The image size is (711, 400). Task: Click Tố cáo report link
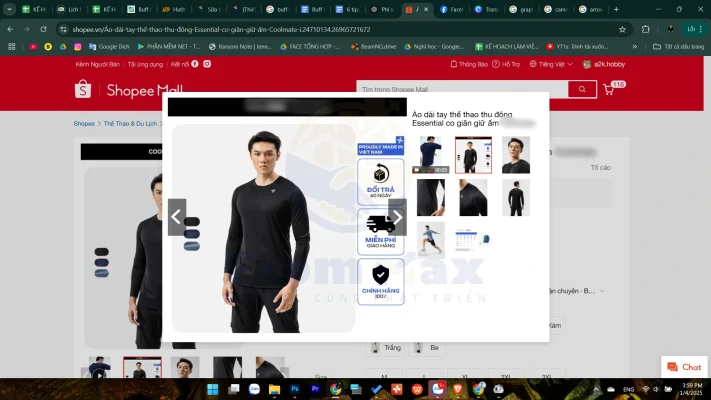coord(600,167)
